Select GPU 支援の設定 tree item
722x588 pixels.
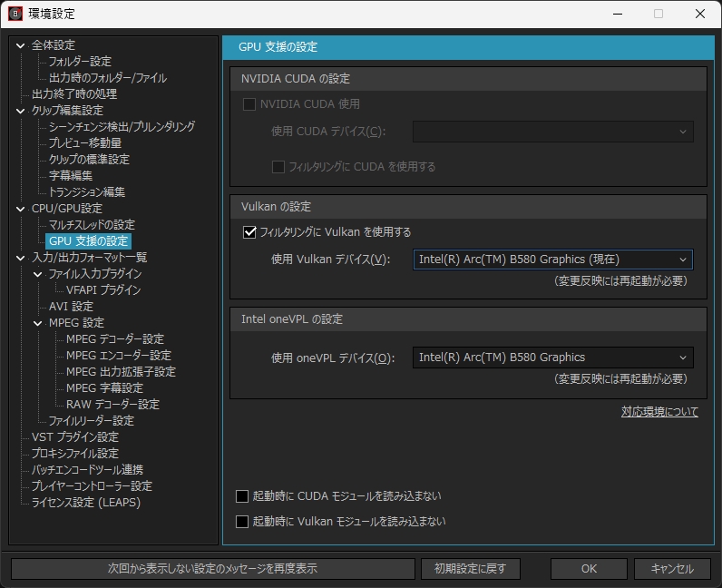pos(88,241)
